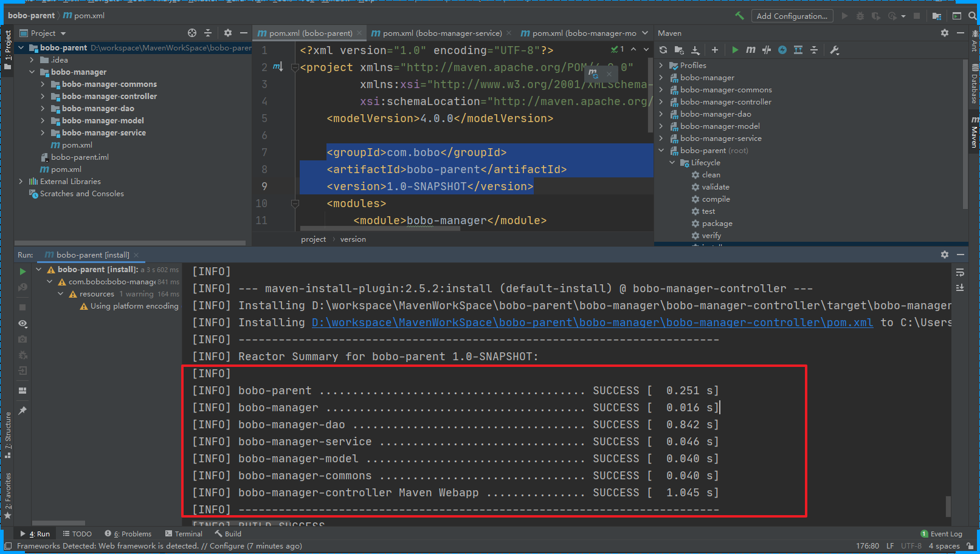Add a Maven project with plus icon

715,50
